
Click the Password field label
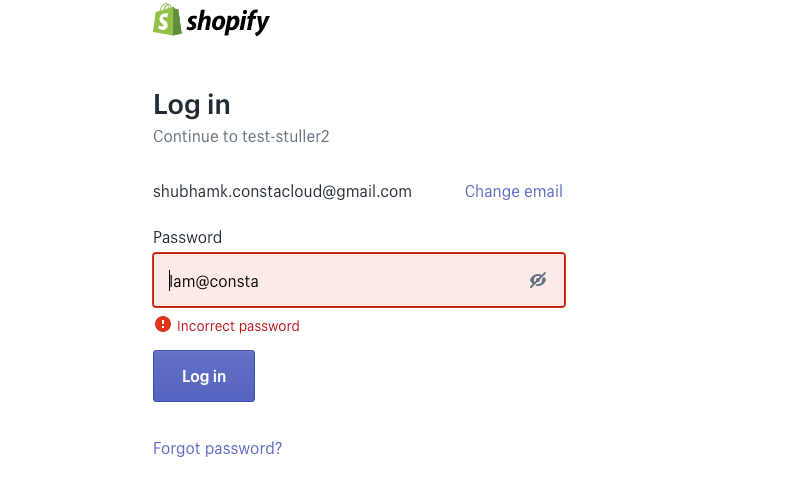pyautogui.click(x=187, y=237)
